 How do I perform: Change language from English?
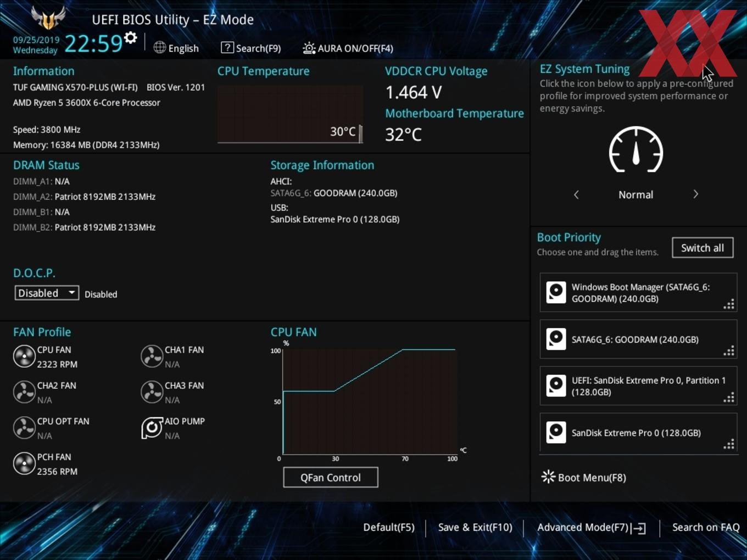[183, 48]
